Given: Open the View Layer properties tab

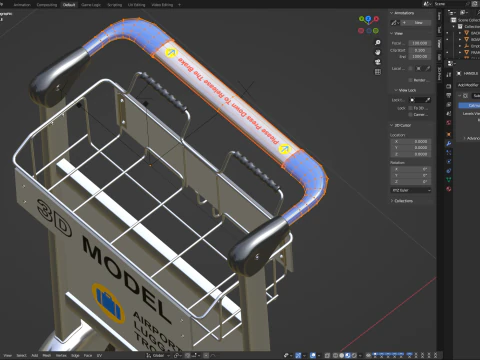Looking at the screenshot, I should point(449,104).
